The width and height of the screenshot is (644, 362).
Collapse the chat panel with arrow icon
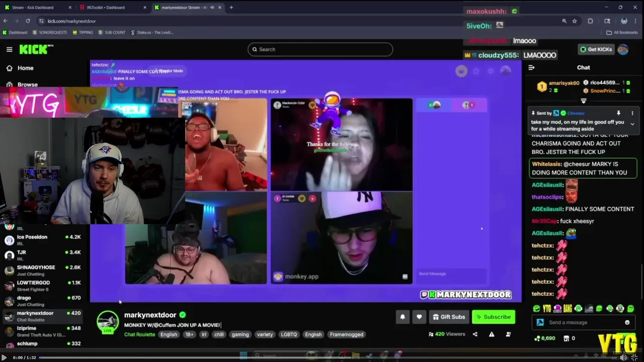[531, 67]
